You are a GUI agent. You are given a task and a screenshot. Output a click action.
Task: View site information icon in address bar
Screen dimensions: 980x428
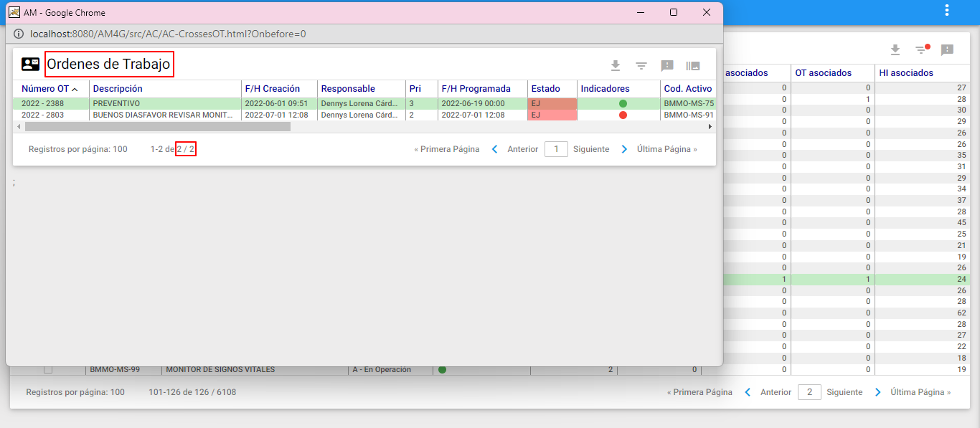18,34
